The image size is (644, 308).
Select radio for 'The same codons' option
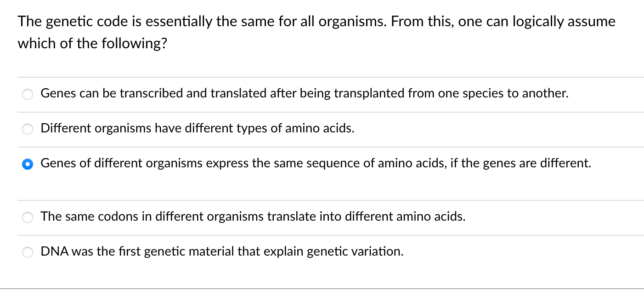click(28, 217)
